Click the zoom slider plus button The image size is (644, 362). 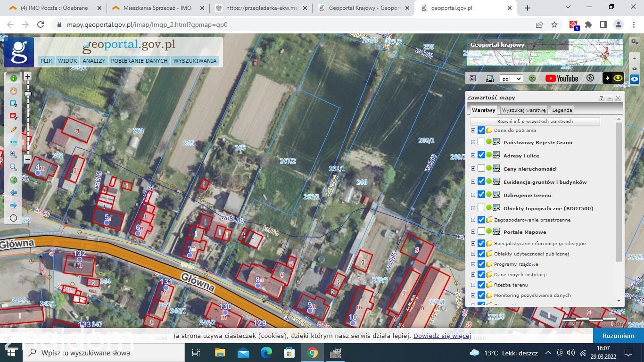(x=28, y=76)
